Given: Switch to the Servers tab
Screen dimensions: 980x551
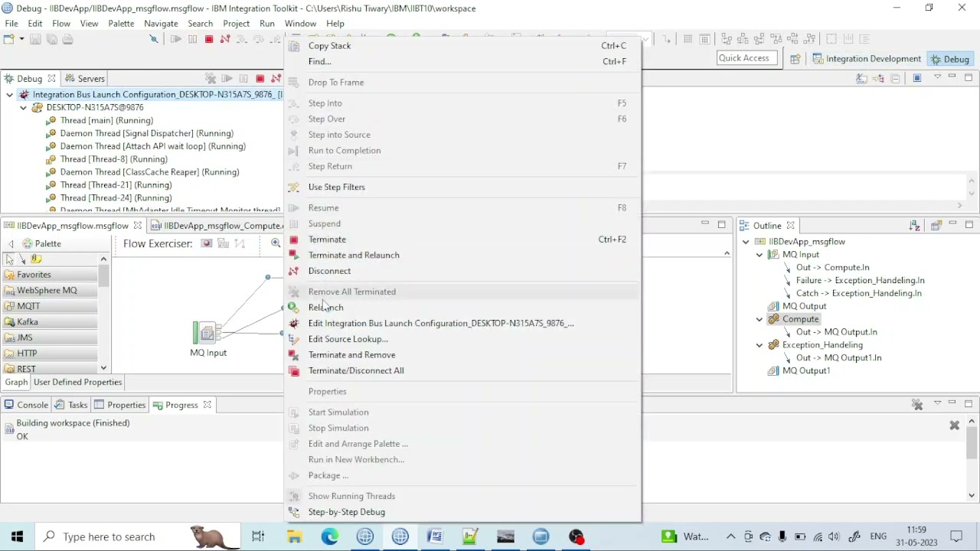Looking at the screenshot, I should click(x=84, y=79).
